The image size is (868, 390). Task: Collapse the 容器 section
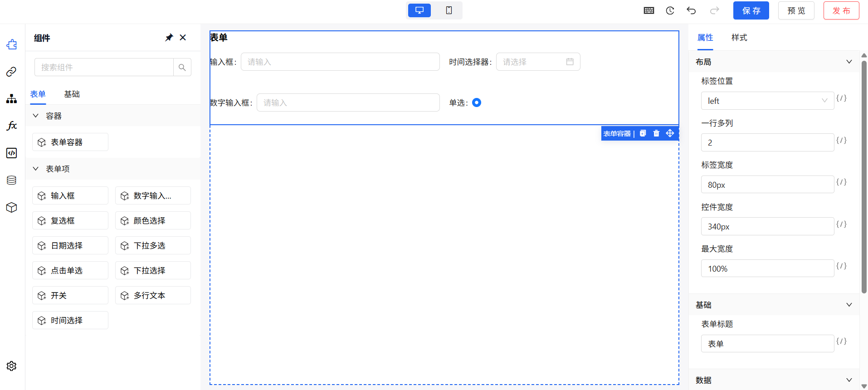pos(36,116)
